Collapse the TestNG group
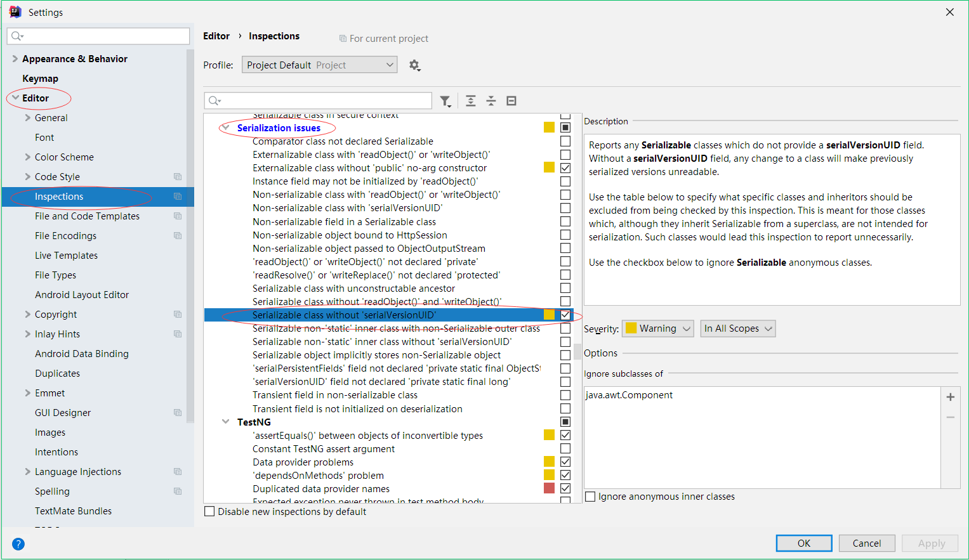969x560 pixels. [x=225, y=422]
